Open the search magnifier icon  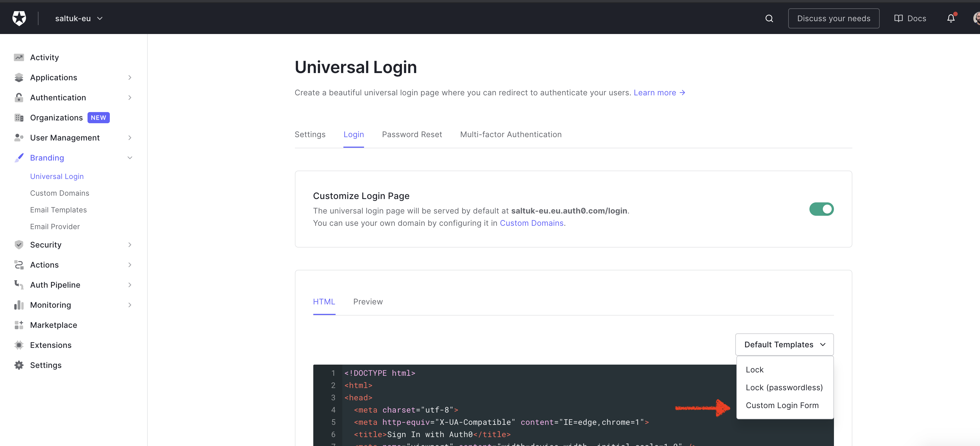click(x=769, y=18)
